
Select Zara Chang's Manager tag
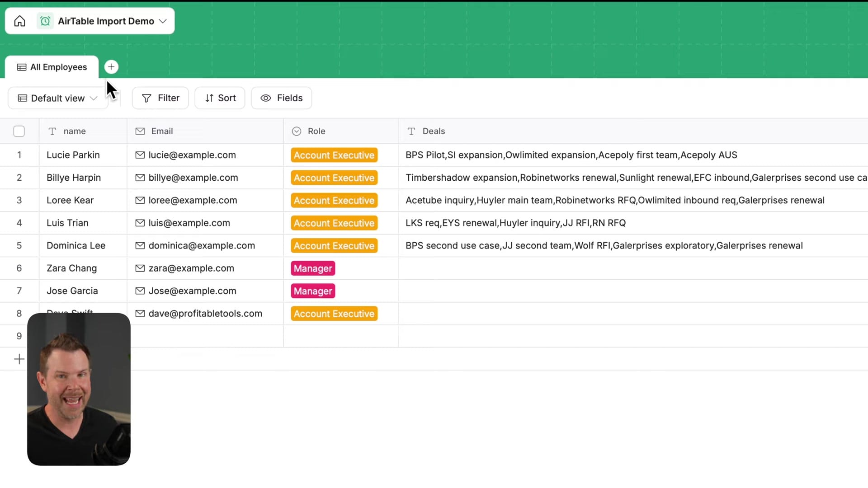313,268
